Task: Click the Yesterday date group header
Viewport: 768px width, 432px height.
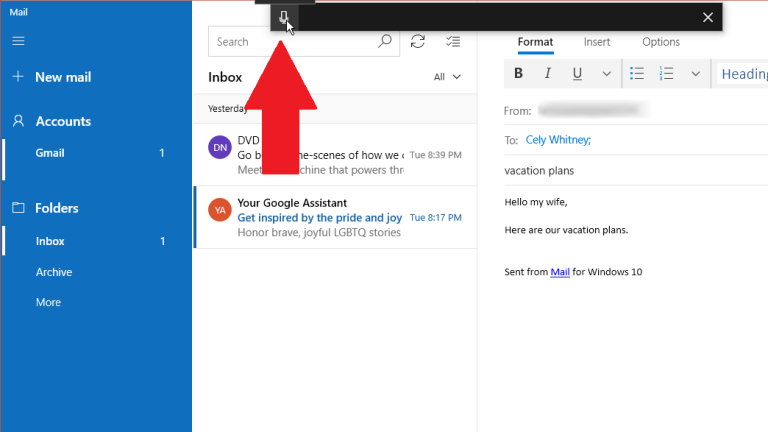Action: coord(335,108)
